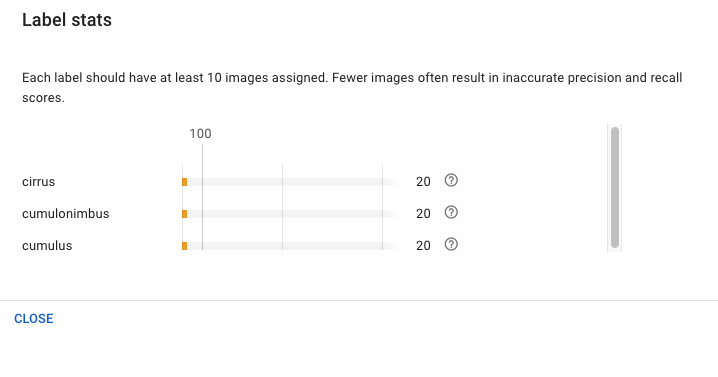The image size is (718, 377).
Task: Click the orange bar segment for cirrus
Action: tap(185, 182)
